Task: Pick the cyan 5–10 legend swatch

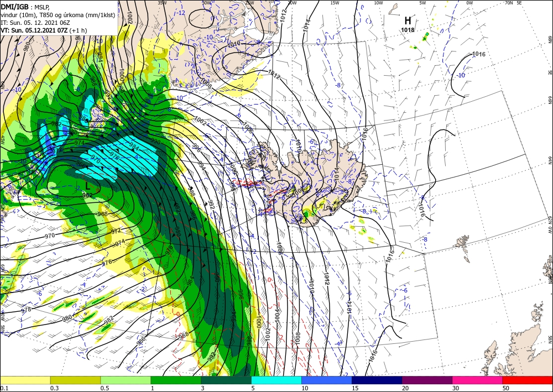Action: point(276,380)
